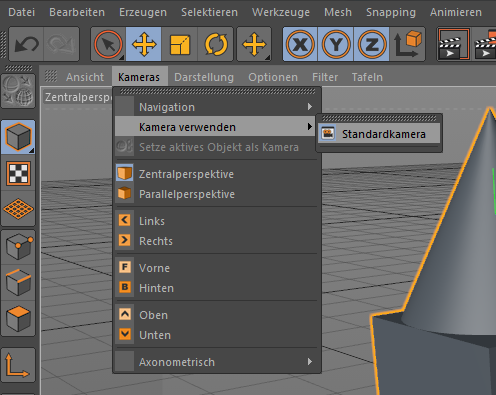Click the Undo arrow icon
The width and height of the screenshot is (496, 395).
[26, 44]
